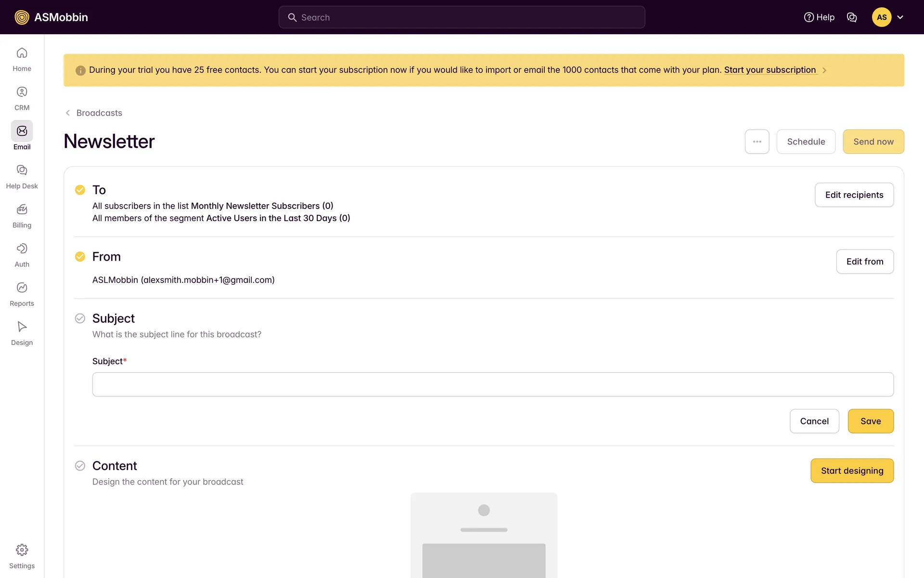This screenshot has width=924, height=578.
Task: Open the Auth sidebar icon
Action: tap(22, 249)
